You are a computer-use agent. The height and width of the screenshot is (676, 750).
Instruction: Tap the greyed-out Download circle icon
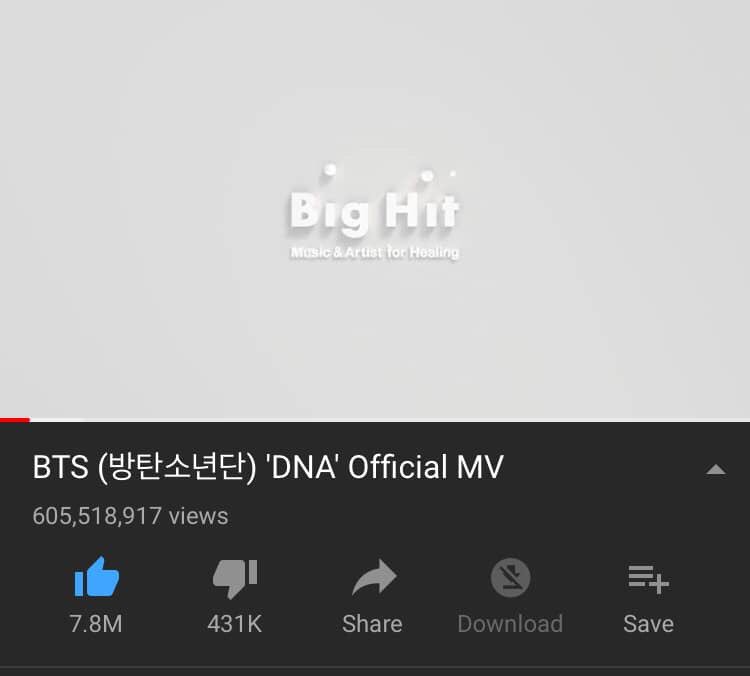[510, 577]
